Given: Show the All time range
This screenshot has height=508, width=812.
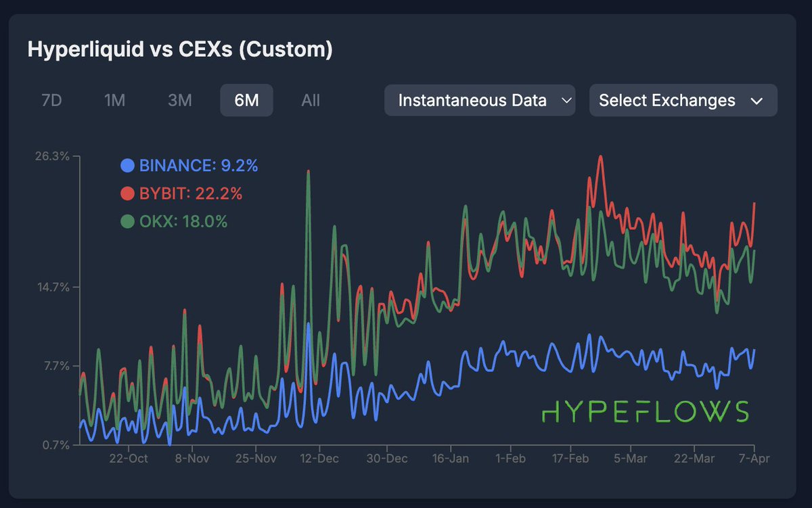Looking at the screenshot, I should tap(311, 101).
